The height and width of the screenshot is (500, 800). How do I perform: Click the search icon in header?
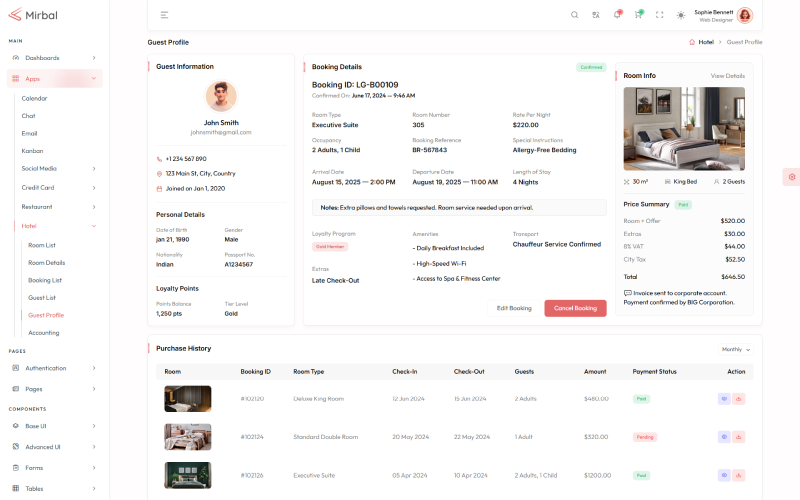pos(574,15)
